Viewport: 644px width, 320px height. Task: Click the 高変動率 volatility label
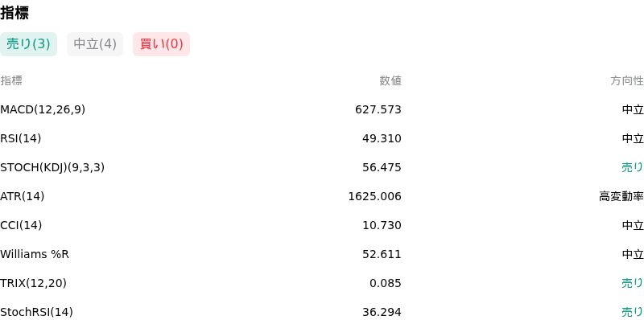click(621, 196)
